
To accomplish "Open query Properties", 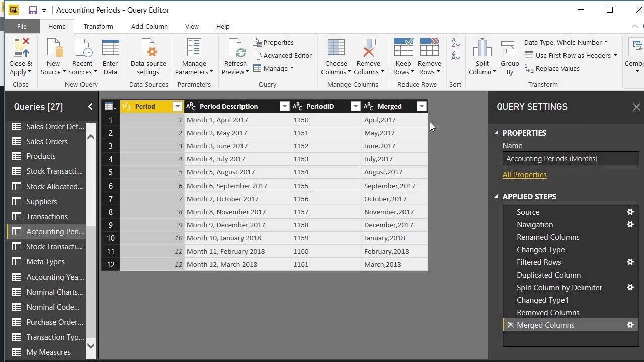I will pyautogui.click(x=273, y=42).
